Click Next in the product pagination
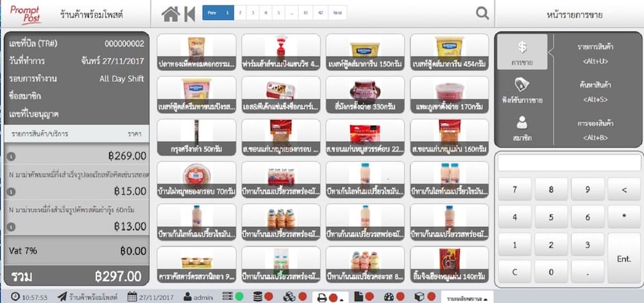Viewport: 644px width, 303px height. click(x=337, y=13)
